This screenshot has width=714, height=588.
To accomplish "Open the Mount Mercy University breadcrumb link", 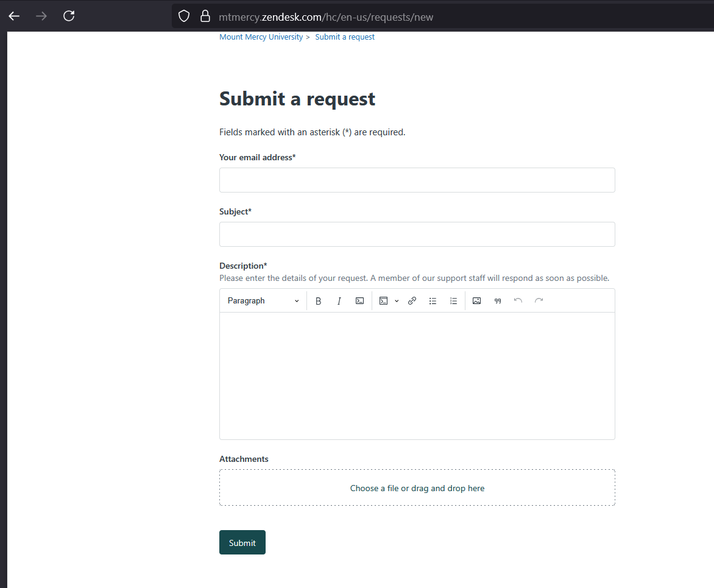I will pyautogui.click(x=261, y=37).
